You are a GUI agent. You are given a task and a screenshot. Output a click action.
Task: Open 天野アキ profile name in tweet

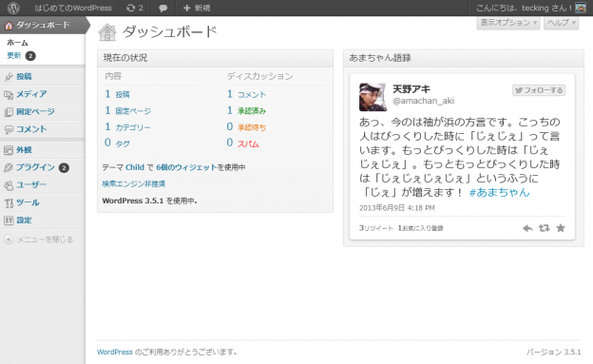[x=411, y=89]
